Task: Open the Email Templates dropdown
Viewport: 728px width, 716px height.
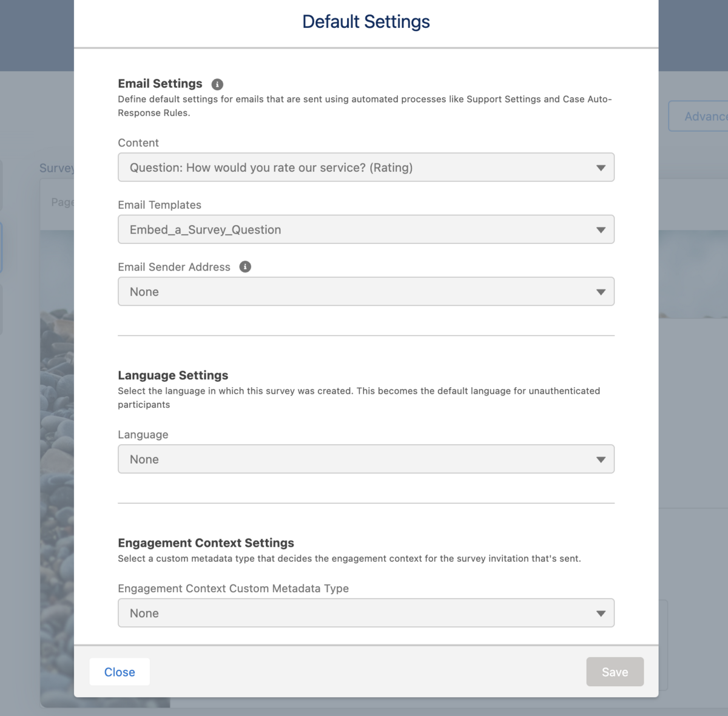Action: pos(366,229)
